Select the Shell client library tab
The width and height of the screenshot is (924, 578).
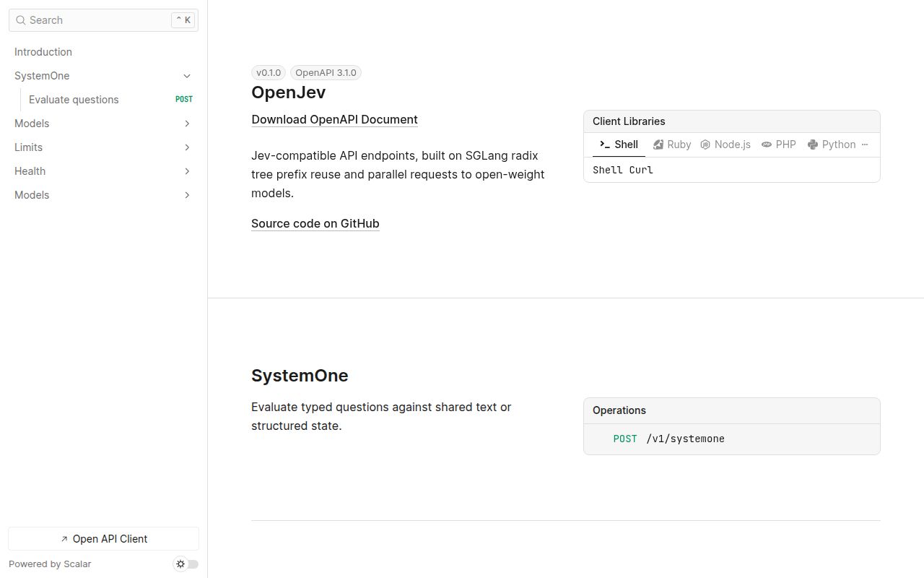(x=619, y=144)
